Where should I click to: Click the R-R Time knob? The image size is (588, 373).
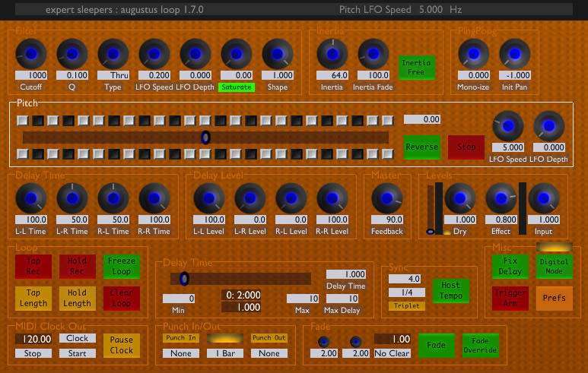pos(154,198)
